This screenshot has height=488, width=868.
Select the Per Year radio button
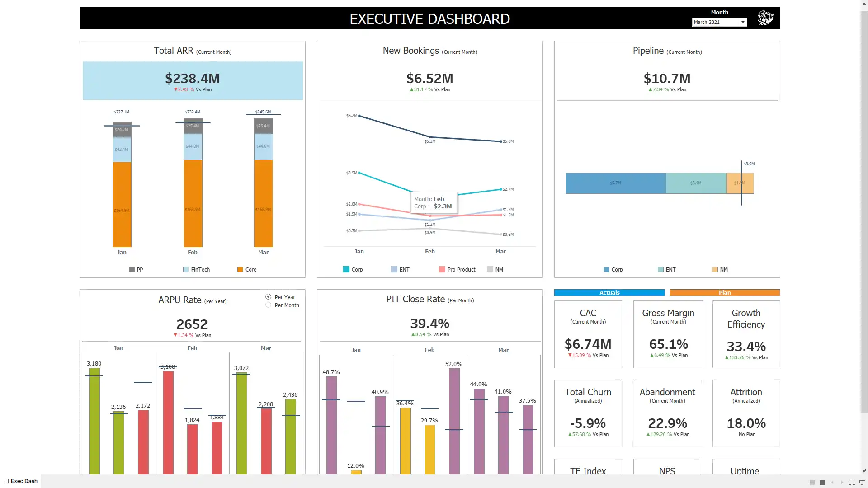[268, 297]
